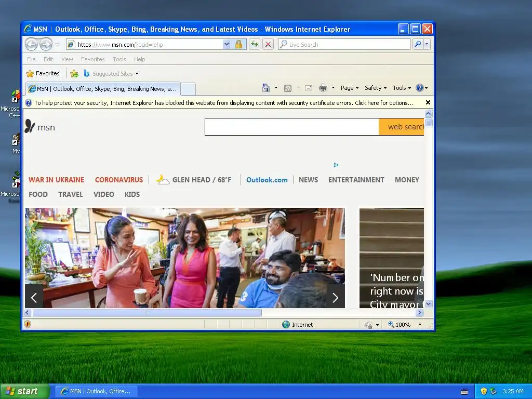Open the Tools command bar menu
Image resolution: width=532 pixels, height=399 pixels.
click(402, 88)
